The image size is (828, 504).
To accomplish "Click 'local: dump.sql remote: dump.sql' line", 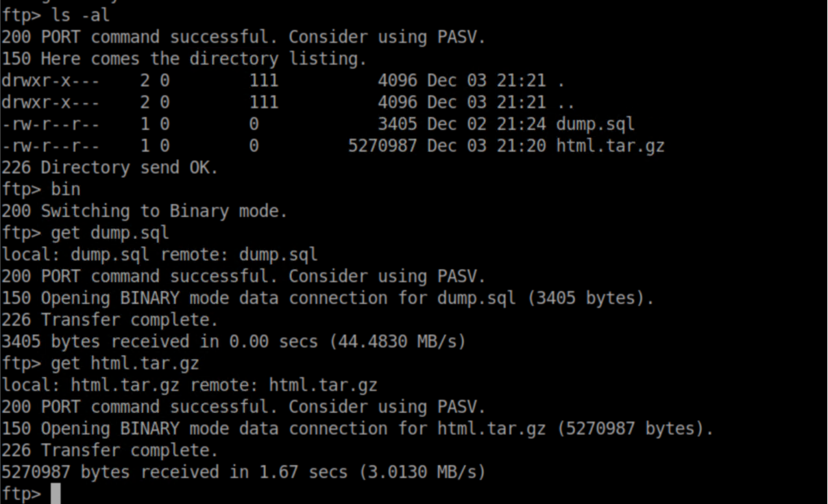I will coord(160,255).
